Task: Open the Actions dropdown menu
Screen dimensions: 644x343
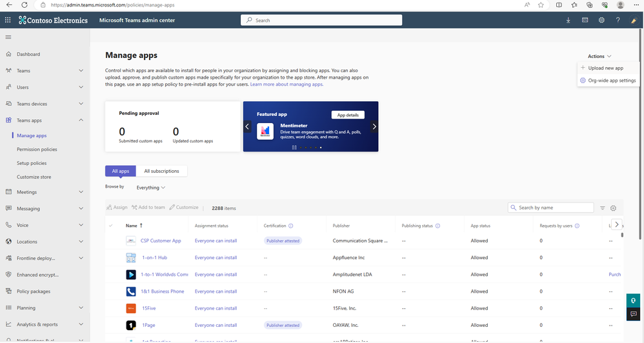Action: (599, 56)
